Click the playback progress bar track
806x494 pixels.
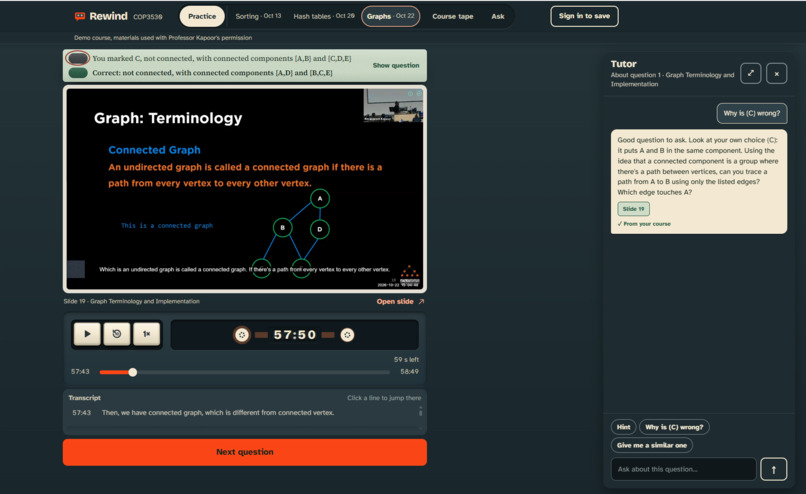245,372
